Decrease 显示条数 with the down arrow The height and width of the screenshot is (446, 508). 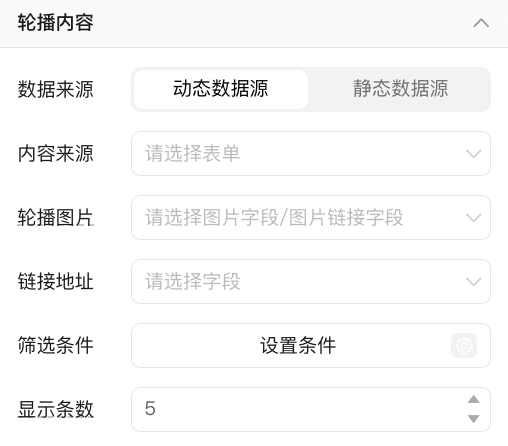point(473,419)
